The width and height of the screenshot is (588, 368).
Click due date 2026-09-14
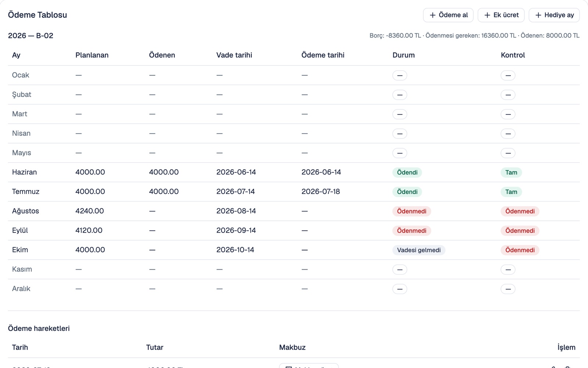tap(236, 230)
